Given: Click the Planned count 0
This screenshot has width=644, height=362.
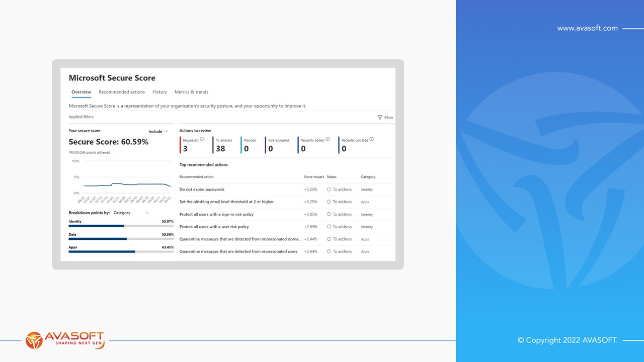Looking at the screenshot, I should pos(246,149).
